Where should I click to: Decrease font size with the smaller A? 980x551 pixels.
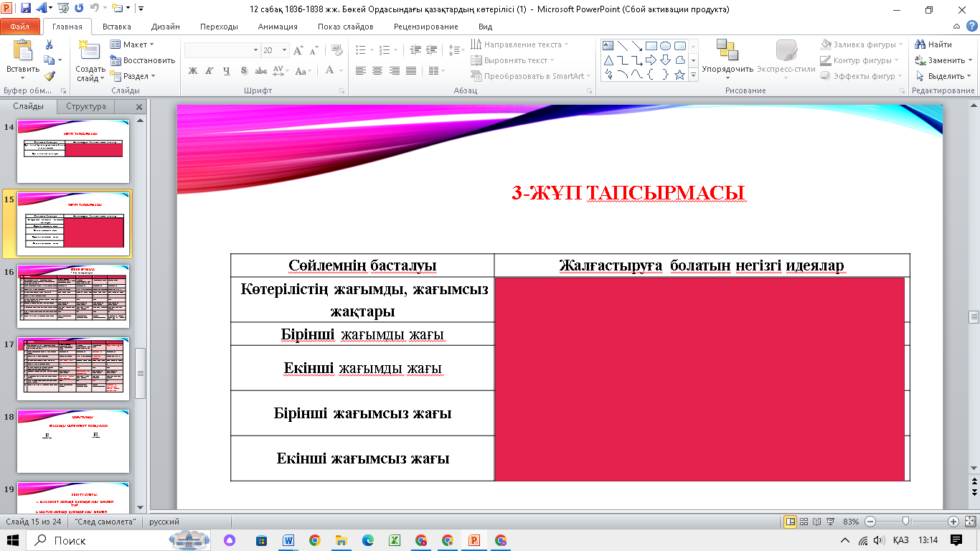click(313, 50)
